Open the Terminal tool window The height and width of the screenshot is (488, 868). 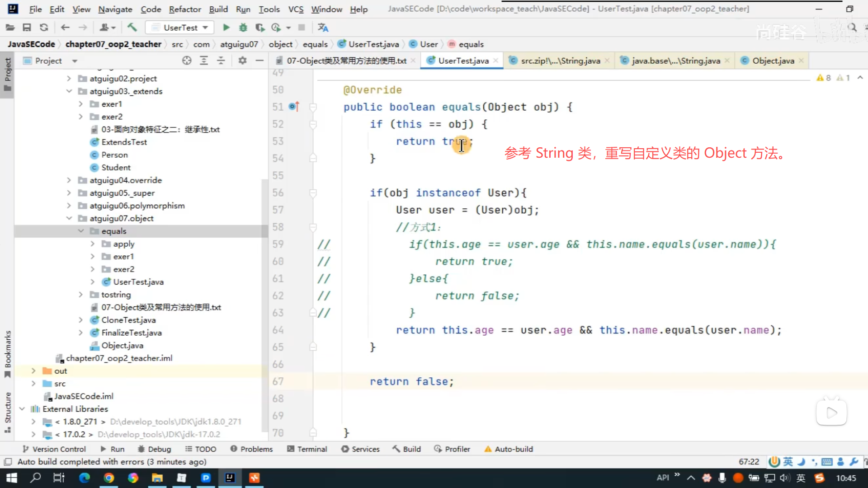click(x=307, y=449)
